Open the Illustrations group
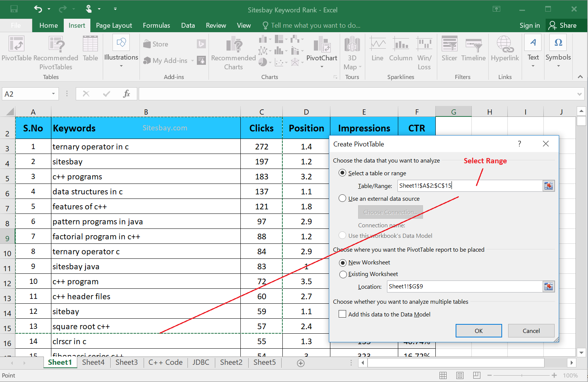This screenshot has height=382, width=588. pos(121,51)
